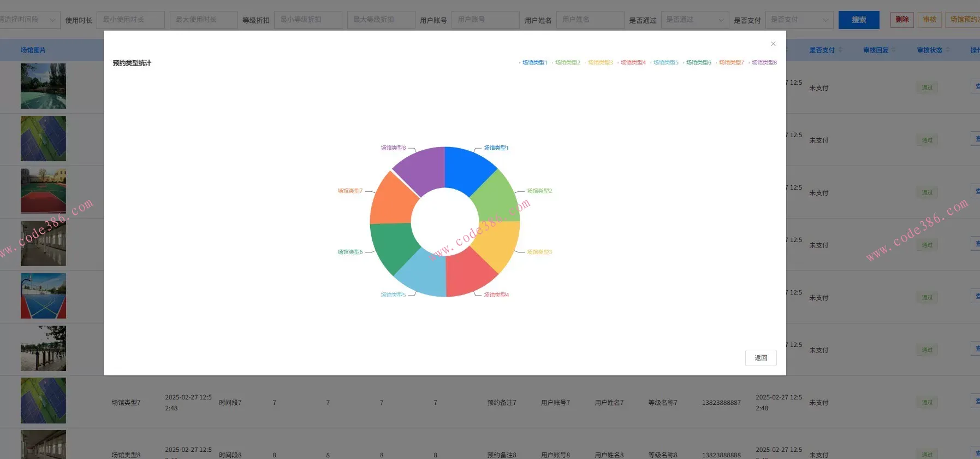The height and width of the screenshot is (459, 980).
Task: Click the red 删除 button
Action: click(x=902, y=20)
